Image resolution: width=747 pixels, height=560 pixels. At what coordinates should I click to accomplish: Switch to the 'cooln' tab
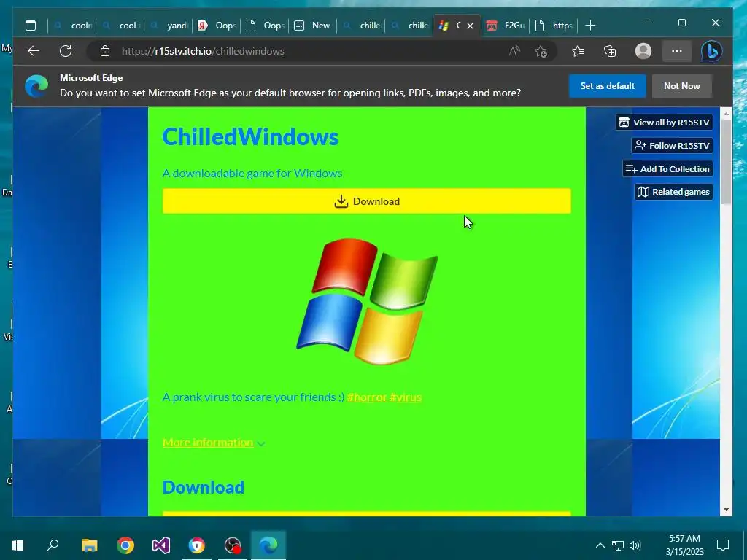tap(74, 26)
